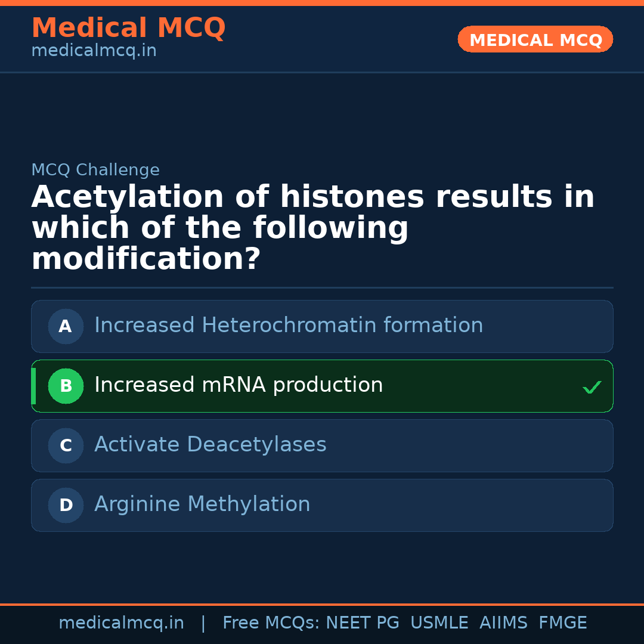Click the letter A circle badge
Screen dimensions: 644x644
pos(66,326)
